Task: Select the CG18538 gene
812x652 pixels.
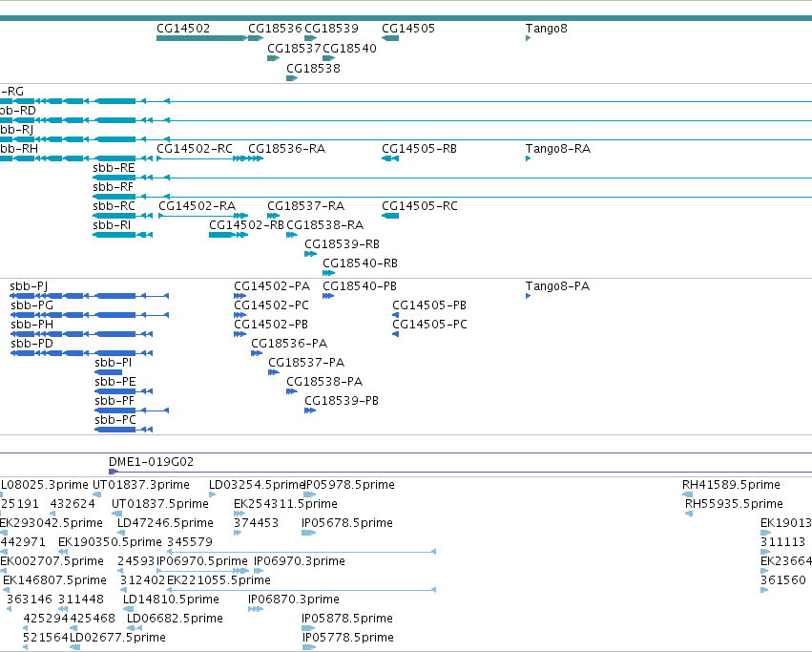Action: coord(292,78)
